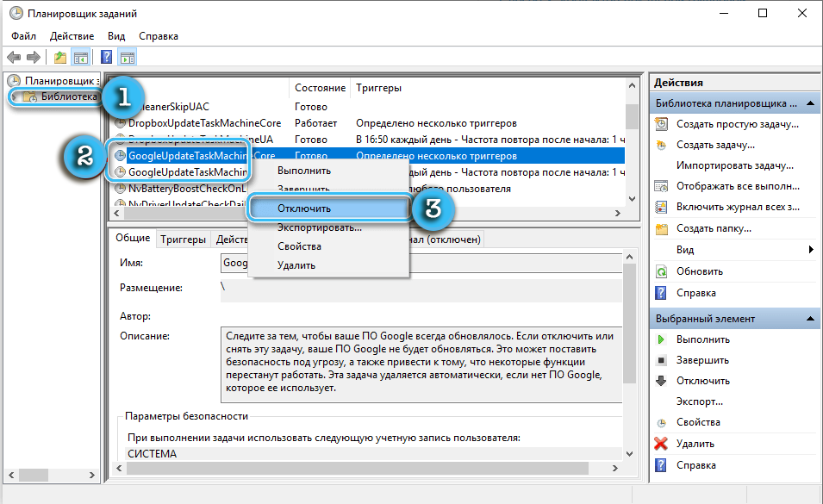Click the Создать папку folder icon

tap(661, 229)
